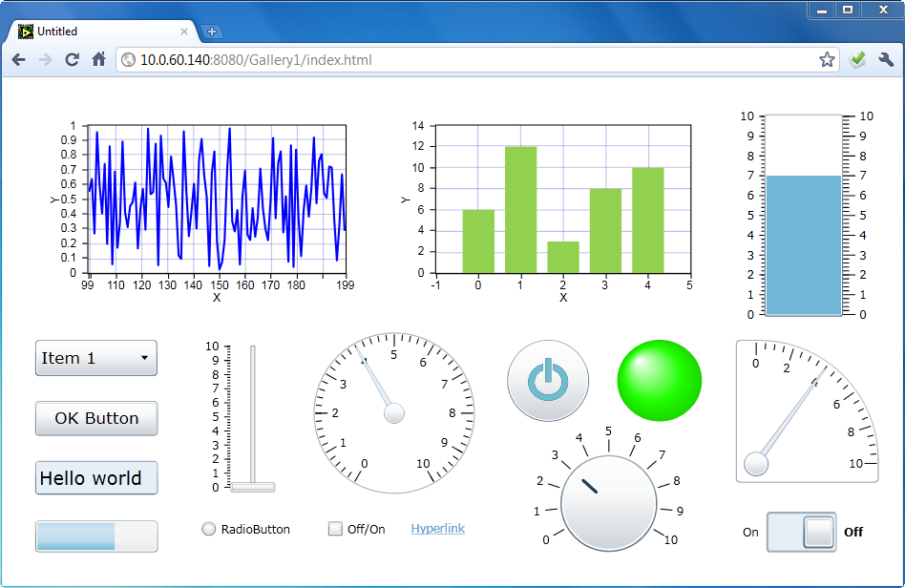Click the browser back arrow
The height and width of the screenshot is (588, 905).
18,60
